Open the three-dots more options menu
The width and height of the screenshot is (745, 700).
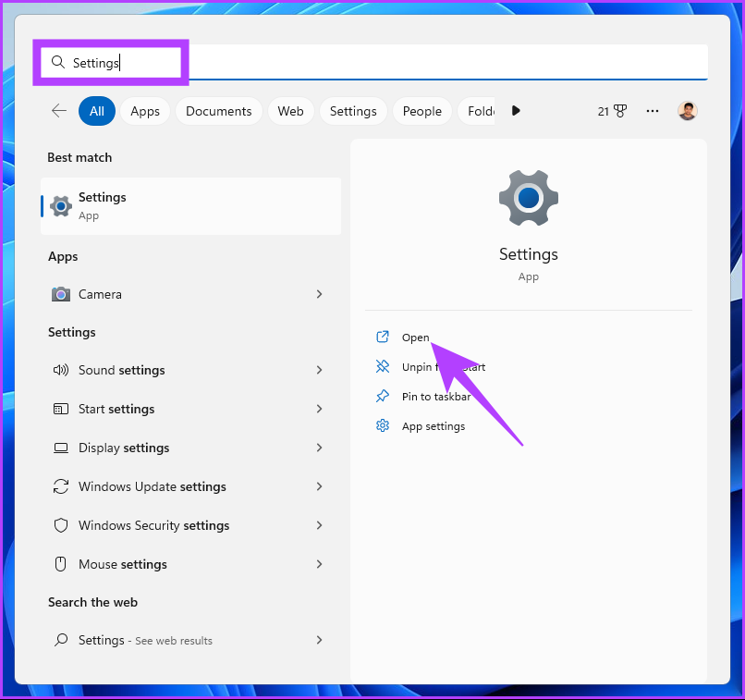coord(653,111)
